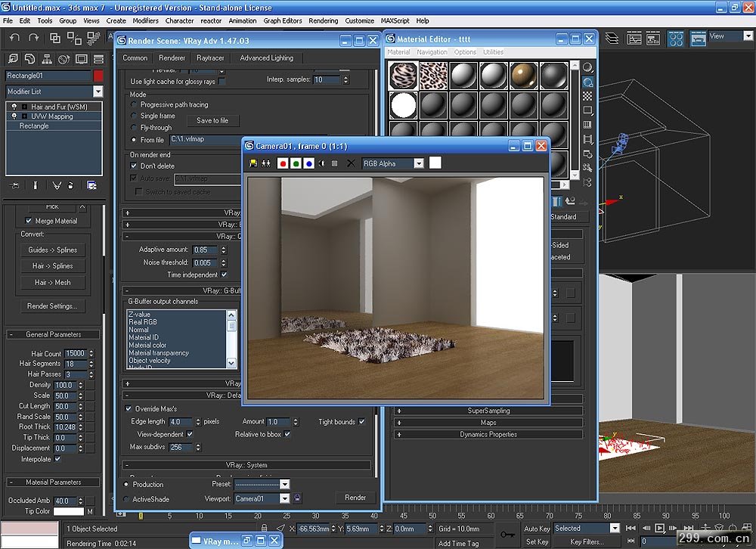Toggle the selection lock padlock in status bar
Viewport: 756px width, 549px height.
point(264,529)
